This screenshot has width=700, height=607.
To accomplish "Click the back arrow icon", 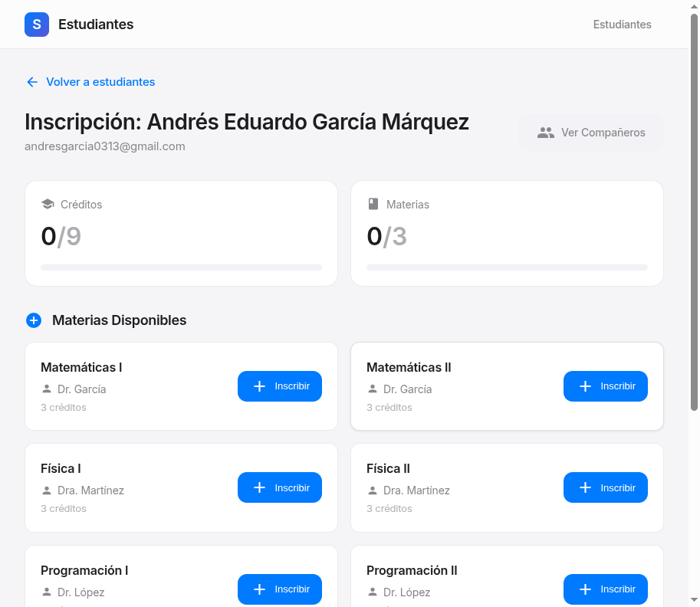I will 32,82.
